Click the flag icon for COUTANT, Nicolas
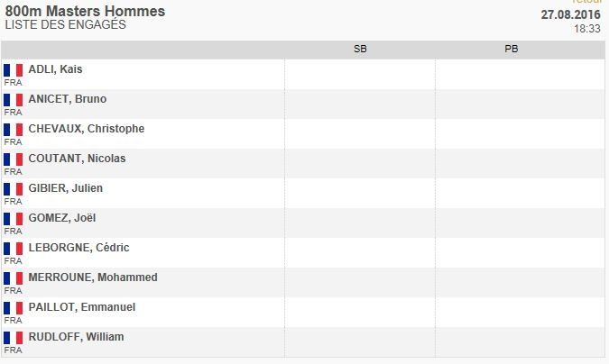 [x=14, y=159]
